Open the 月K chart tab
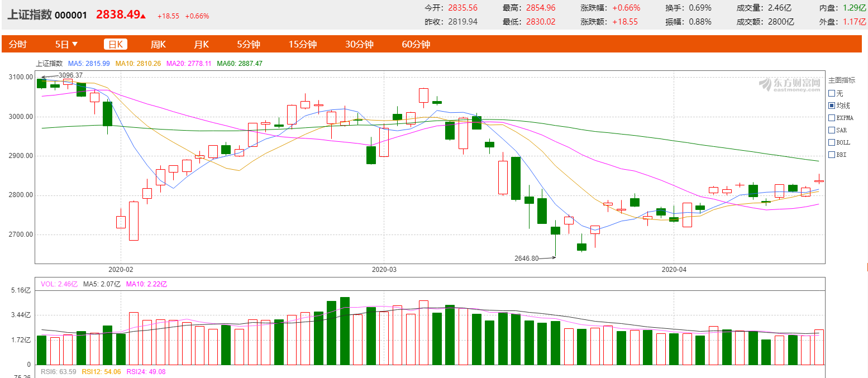Image resolution: width=868 pixels, height=378 pixels. pos(201,45)
